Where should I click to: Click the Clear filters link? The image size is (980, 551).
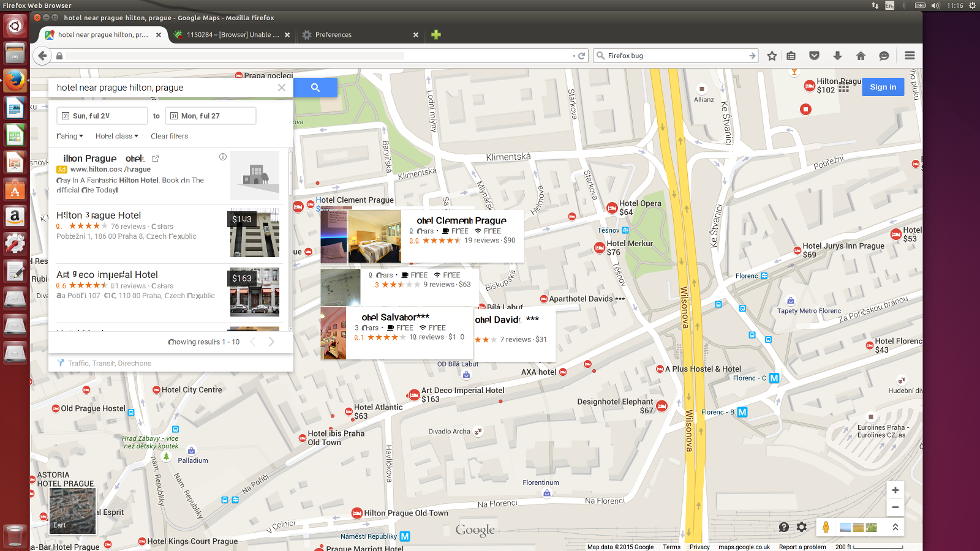pos(169,136)
